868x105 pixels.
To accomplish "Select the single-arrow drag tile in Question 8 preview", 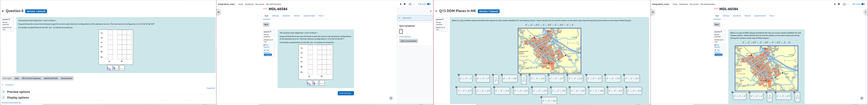I will (116, 68).
